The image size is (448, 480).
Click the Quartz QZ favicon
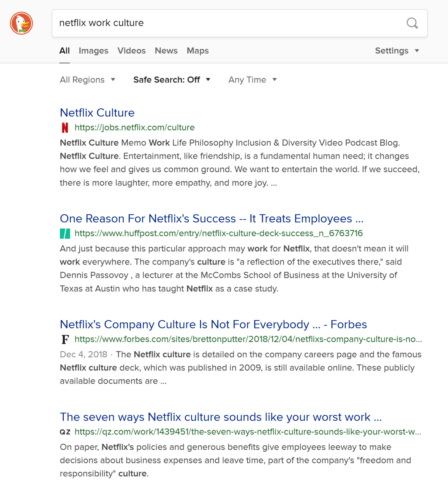(65, 432)
